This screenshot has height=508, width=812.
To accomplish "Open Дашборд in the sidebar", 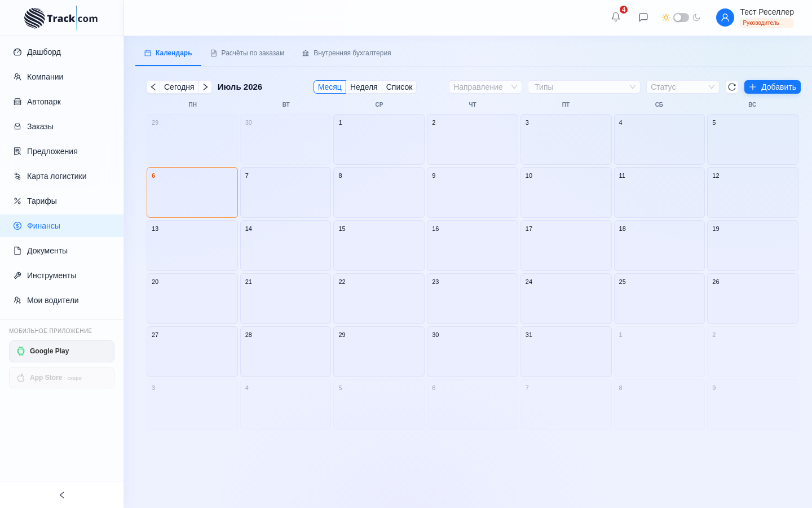I will 62,52.
